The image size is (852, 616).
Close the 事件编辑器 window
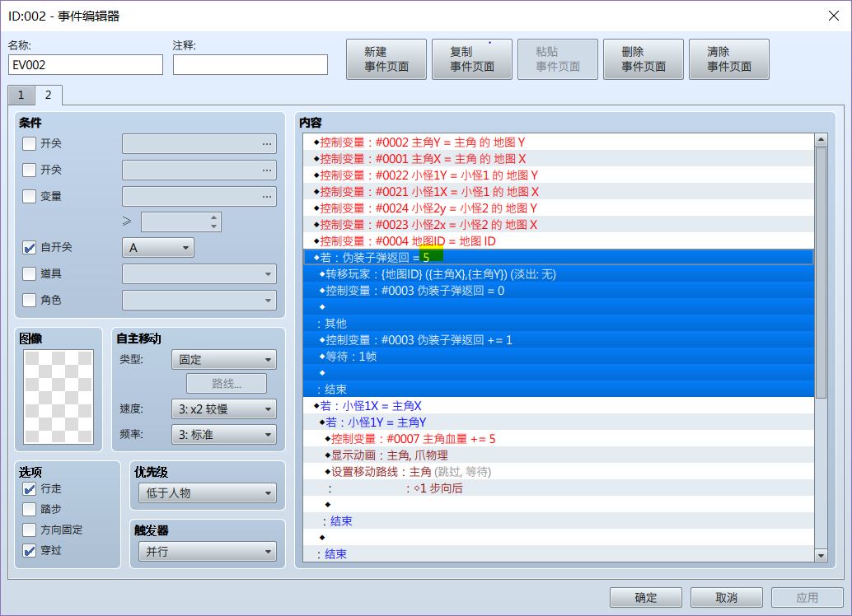tap(834, 16)
